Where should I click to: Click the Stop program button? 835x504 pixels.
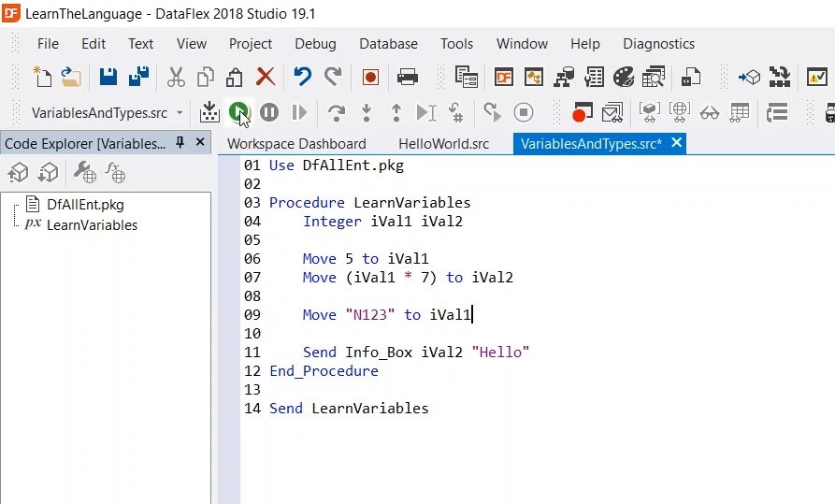[524, 113]
